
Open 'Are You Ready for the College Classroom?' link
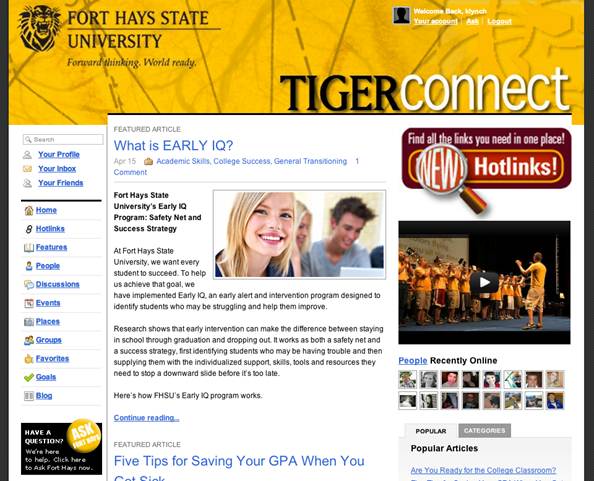(483, 470)
